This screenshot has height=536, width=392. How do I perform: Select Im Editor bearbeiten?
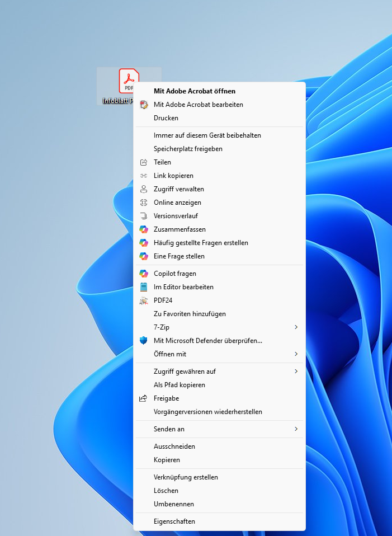pos(219,287)
